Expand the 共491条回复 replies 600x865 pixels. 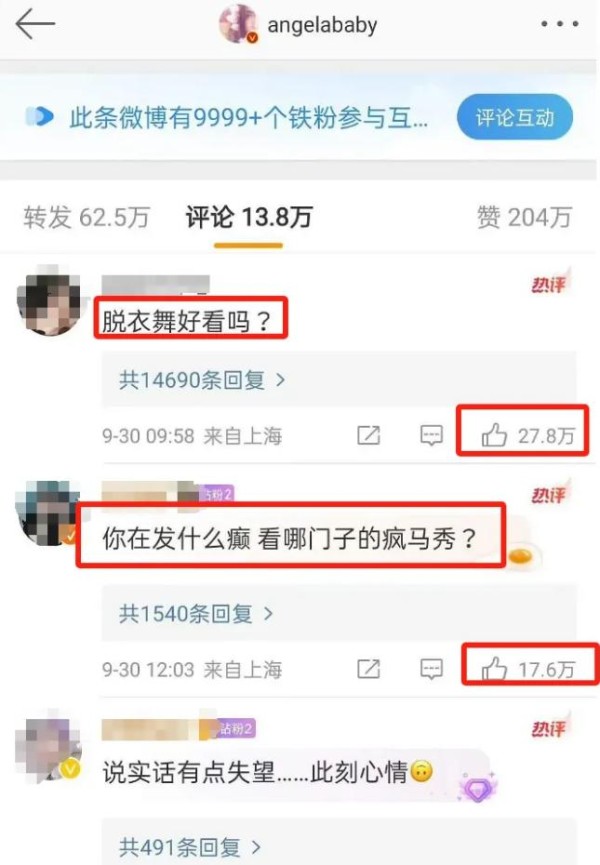pyautogui.click(x=190, y=847)
